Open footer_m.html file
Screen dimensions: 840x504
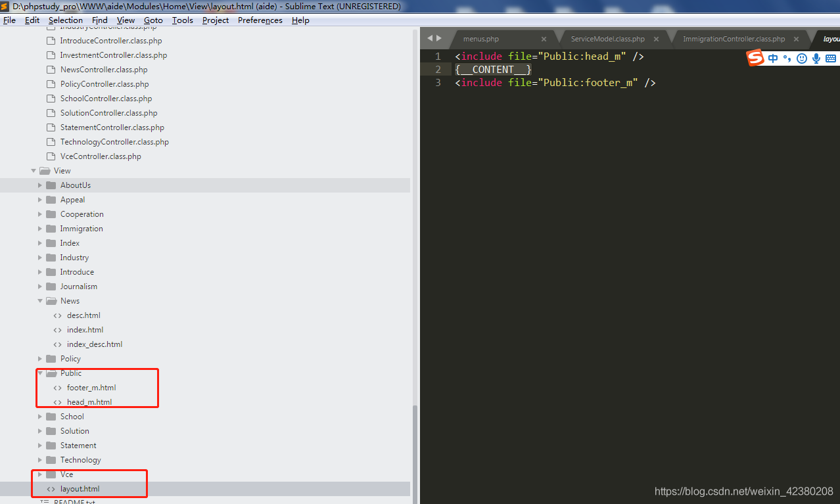tap(91, 388)
